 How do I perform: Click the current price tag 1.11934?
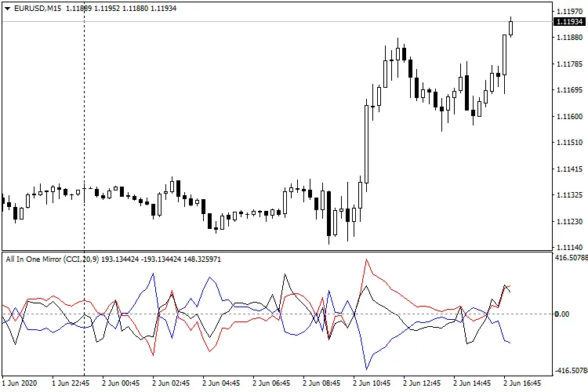[570, 21]
